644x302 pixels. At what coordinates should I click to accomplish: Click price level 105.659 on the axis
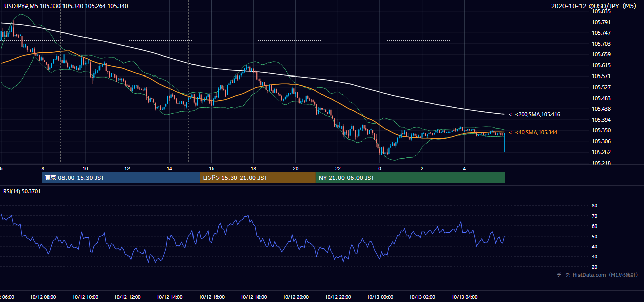(x=601, y=54)
